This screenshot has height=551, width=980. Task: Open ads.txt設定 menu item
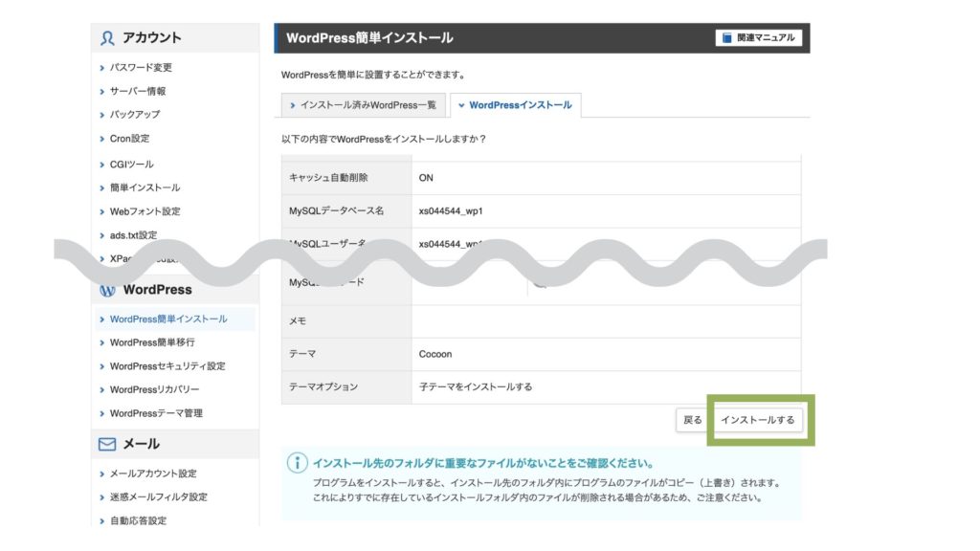(133, 235)
